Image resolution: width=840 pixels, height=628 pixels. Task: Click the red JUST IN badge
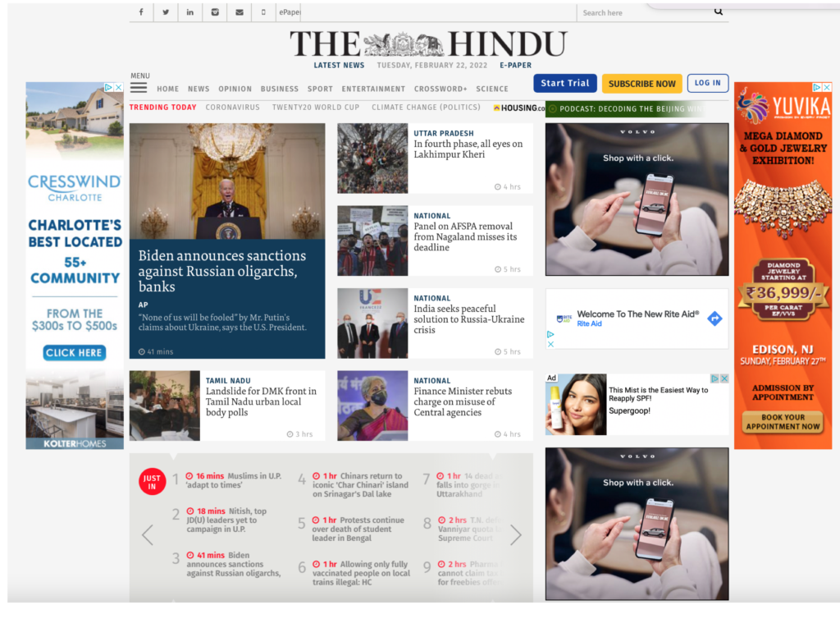click(152, 482)
